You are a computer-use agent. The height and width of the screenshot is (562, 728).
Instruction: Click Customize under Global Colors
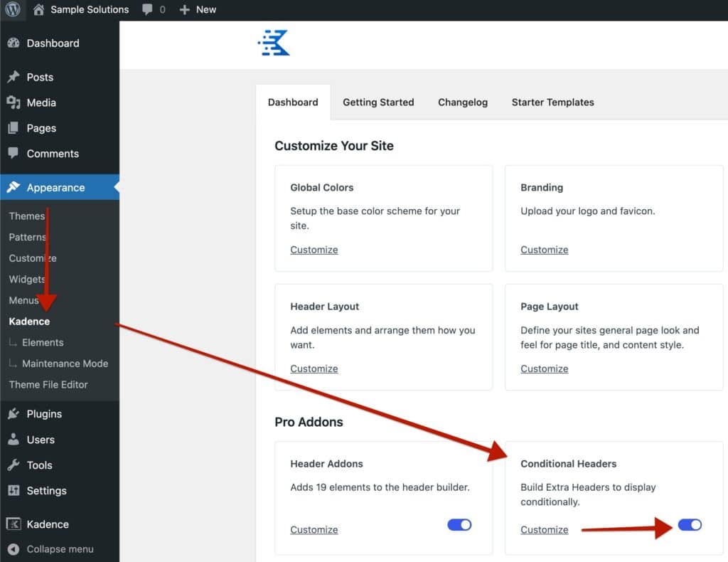point(314,250)
